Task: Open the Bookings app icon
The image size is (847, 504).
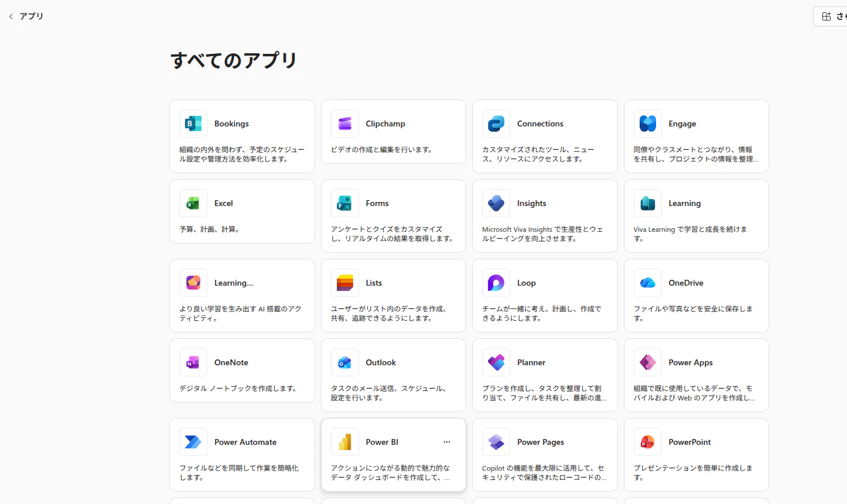Action: click(x=193, y=124)
